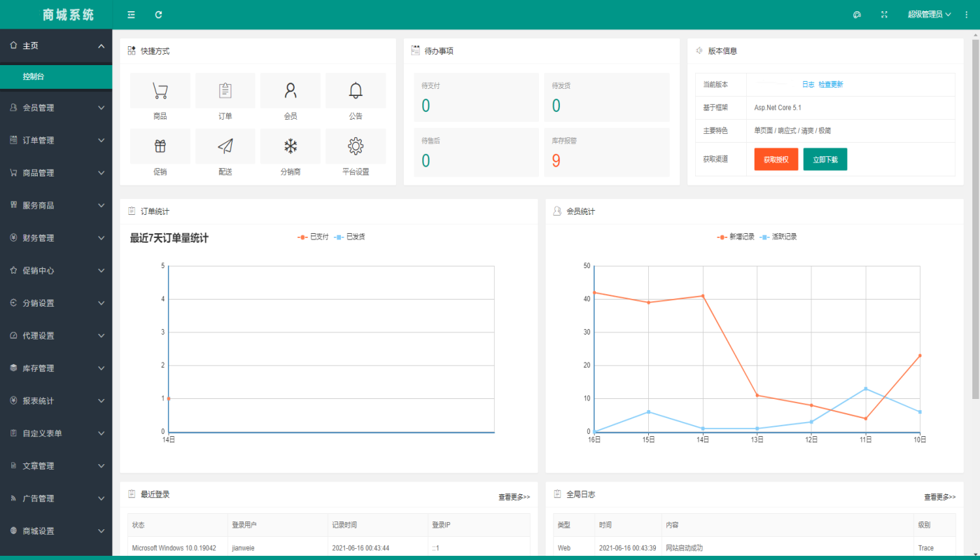Open 平台设置 gear shortcut icon
This screenshot has height=560, width=980.
[356, 146]
